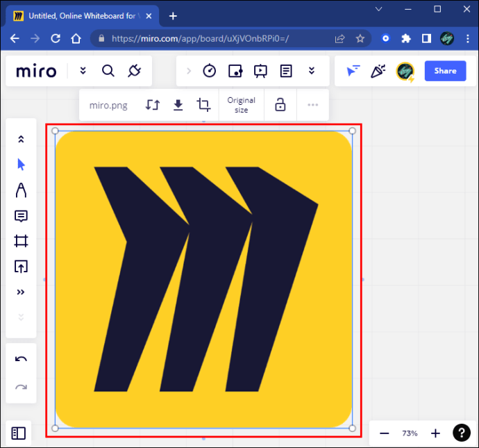This screenshot has width=479, height=448.
Task: Toggle collaborators' cursors visibility
Action: pos(353,71)
